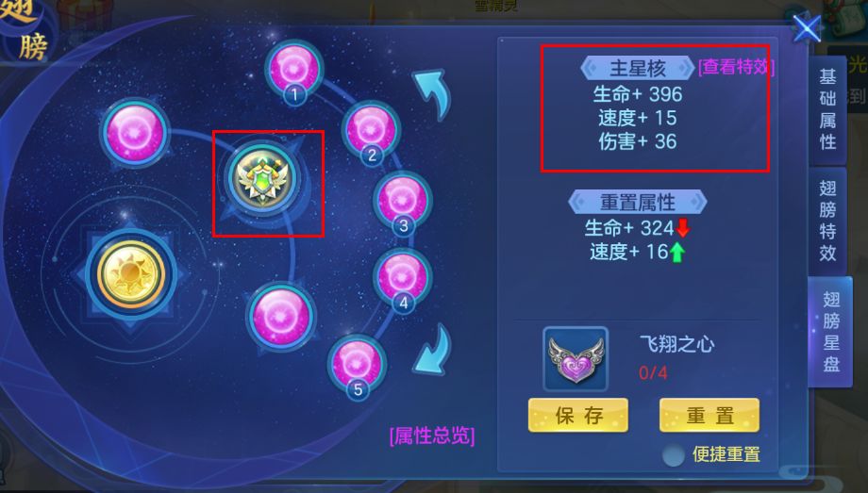Click the 保存 save button
This screenshot has width=868, height=493.
[x=578, y=415]
